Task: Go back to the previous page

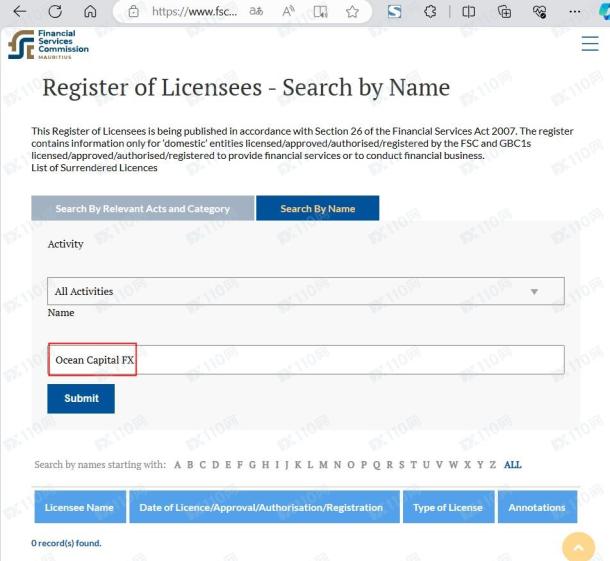Action: tap(19, 12)
